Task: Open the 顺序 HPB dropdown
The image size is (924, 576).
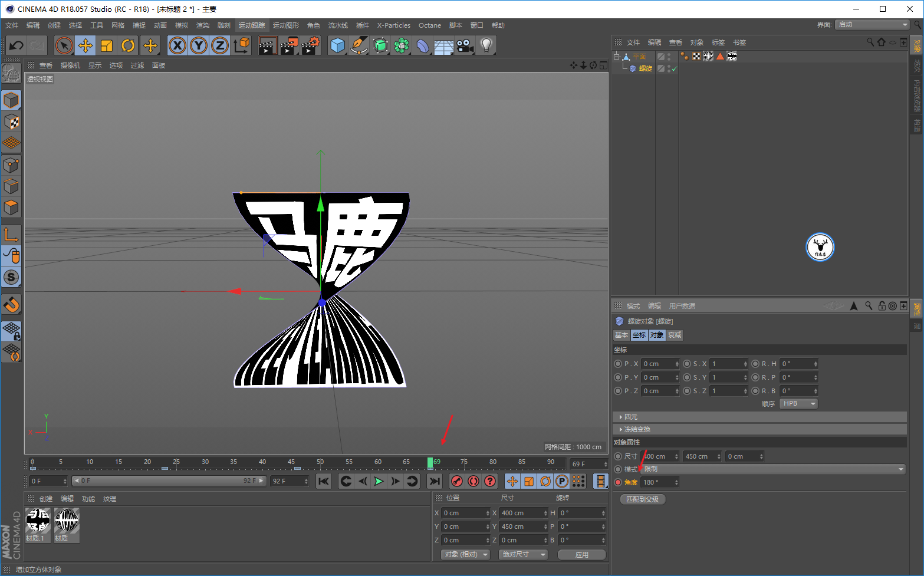Action: tap(798, 404)
